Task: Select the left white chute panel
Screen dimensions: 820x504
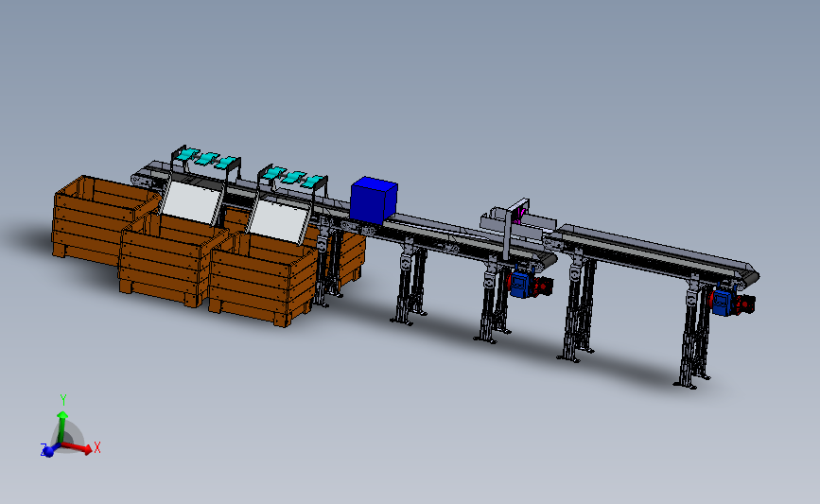Action: pyautogui.click(x=192, y=203)
